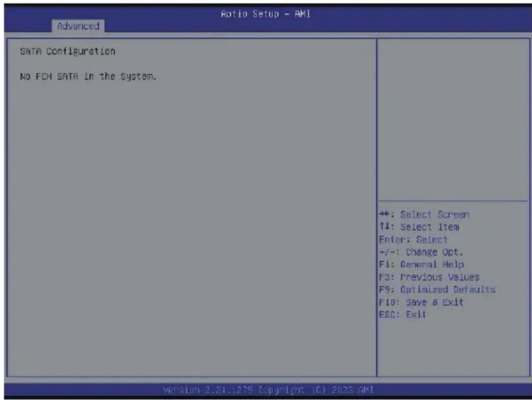Click the 'Select Screen' help line
Screen dimensions: 532x400
[x=424, y=215]
